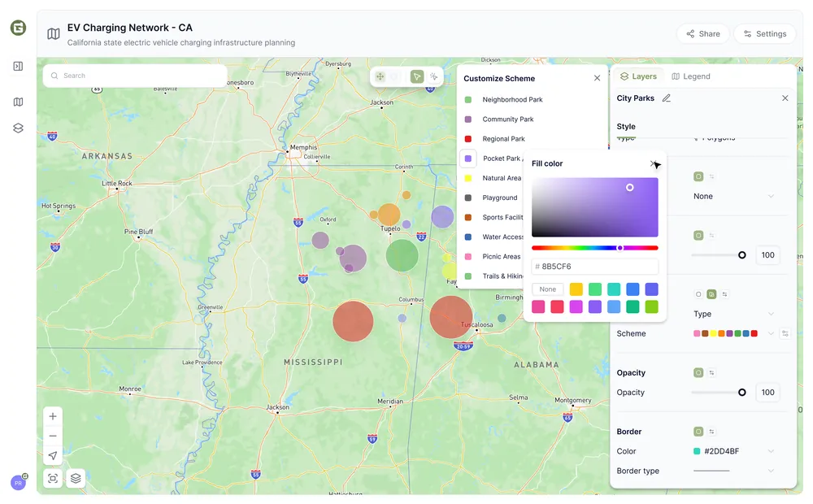Click the Opacity slider handle
Screen dimensions: 813x504
point(742,393)
